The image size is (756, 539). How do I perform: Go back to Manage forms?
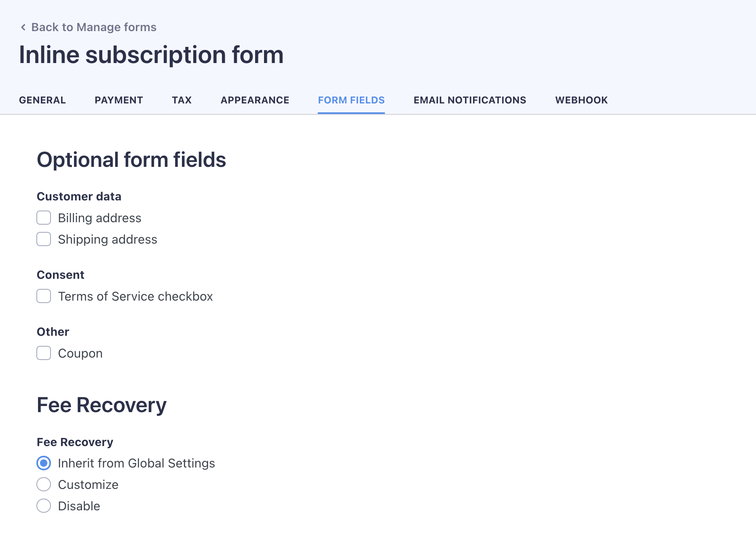point(93,27)
